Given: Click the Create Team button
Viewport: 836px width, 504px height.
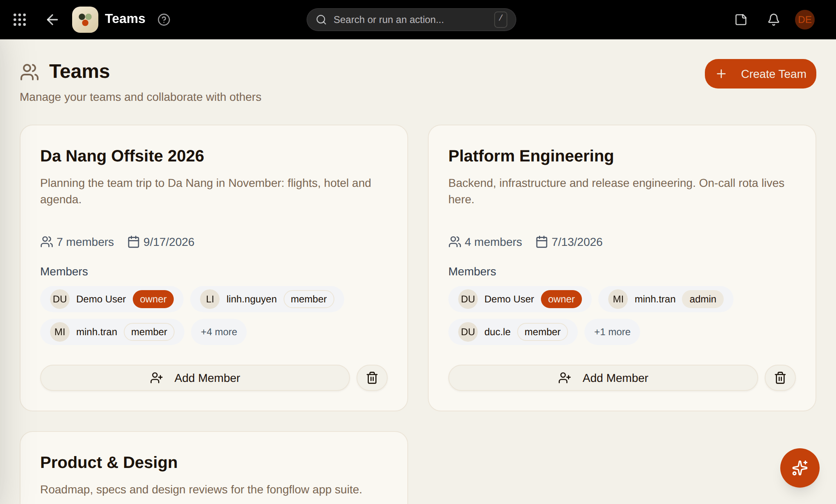Looking at the screenshot, I should coord(761,74).
